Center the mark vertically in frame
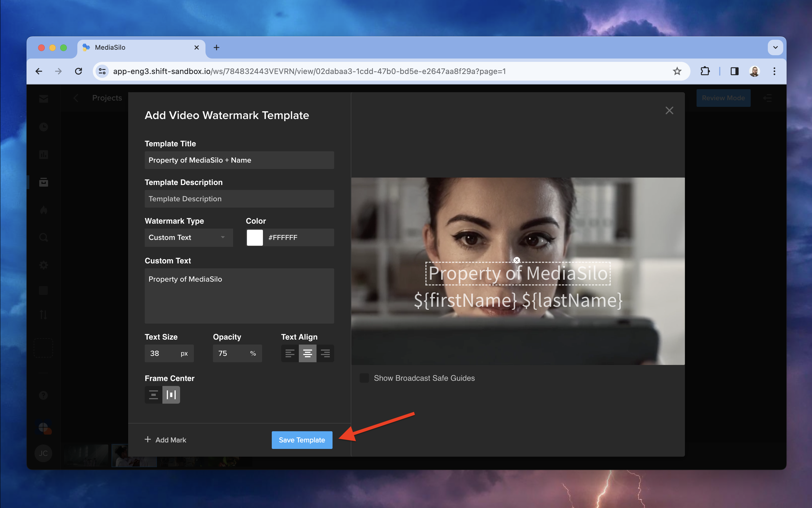812x508 pixels. [154, 395]
